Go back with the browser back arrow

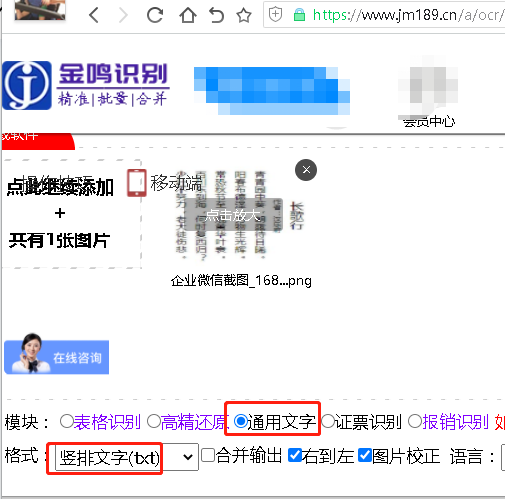94,15
